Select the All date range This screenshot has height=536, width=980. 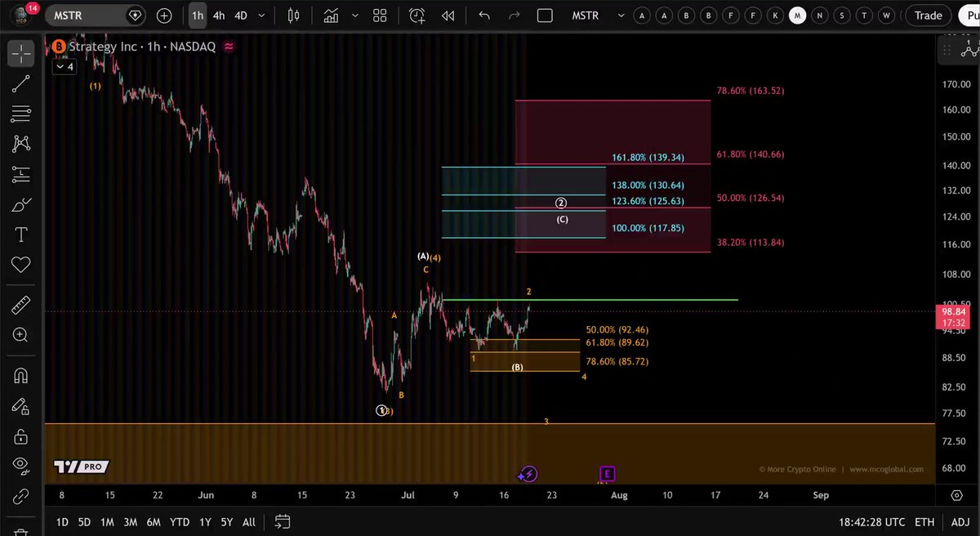tap(249, 522)
